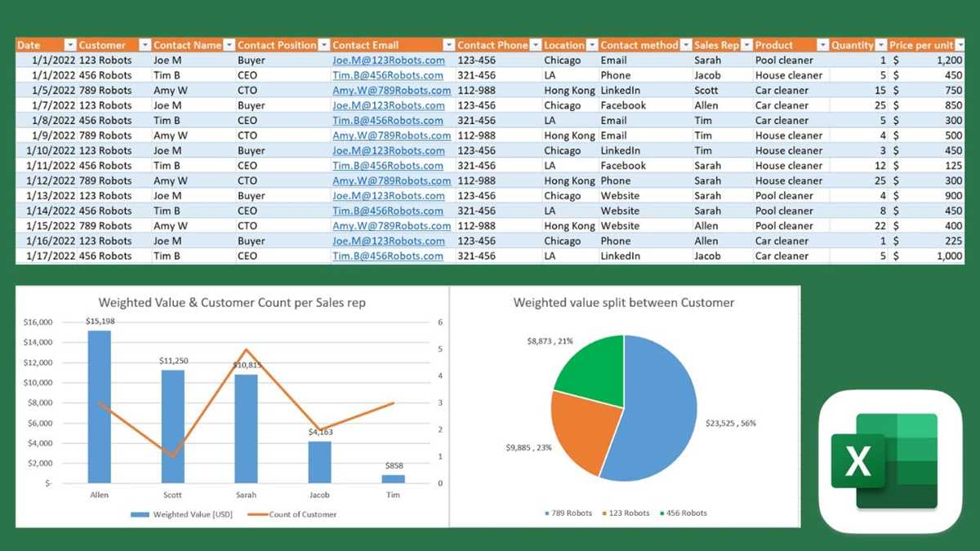The image size is (980, 551).
Task: Open Tim.B@456Robots.com link in 1/8/2022 row
Action: click(x=388, y=121)
